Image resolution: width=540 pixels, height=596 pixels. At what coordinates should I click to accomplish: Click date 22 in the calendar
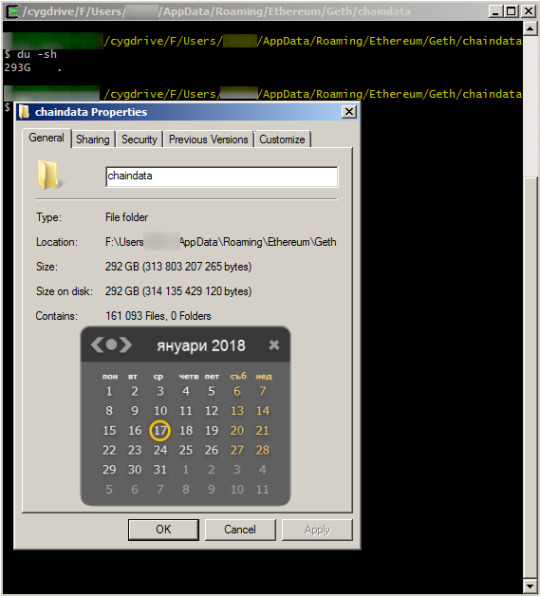(109, 450)
